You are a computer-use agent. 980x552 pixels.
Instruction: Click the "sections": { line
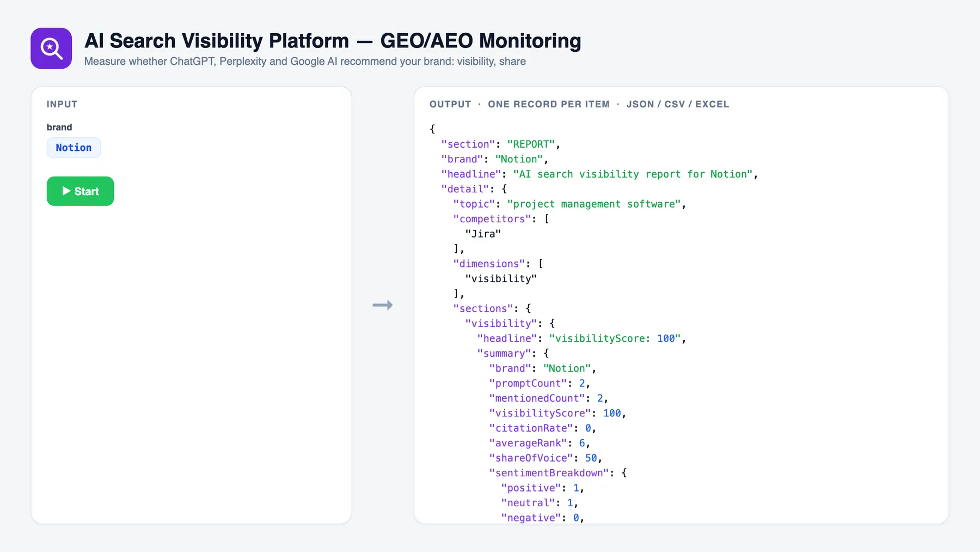[x=492, y=308]
